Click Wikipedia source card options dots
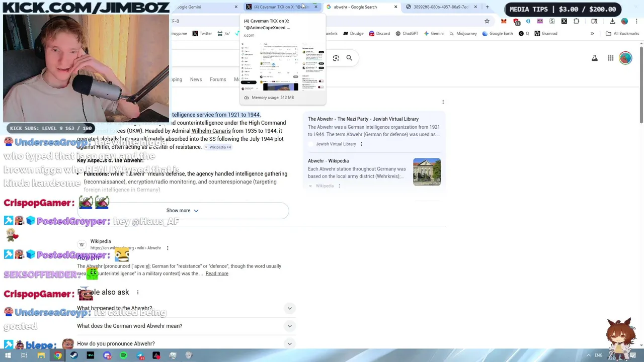The height and width of the screenshot is (362, 644). [339, 186]
